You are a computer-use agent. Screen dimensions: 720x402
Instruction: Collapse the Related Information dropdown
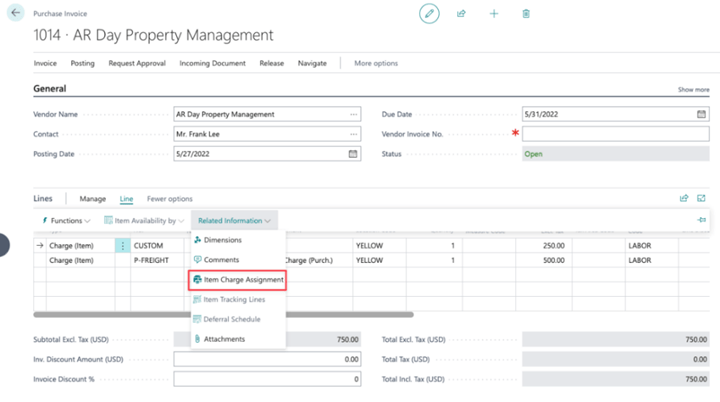click(234, 220)
